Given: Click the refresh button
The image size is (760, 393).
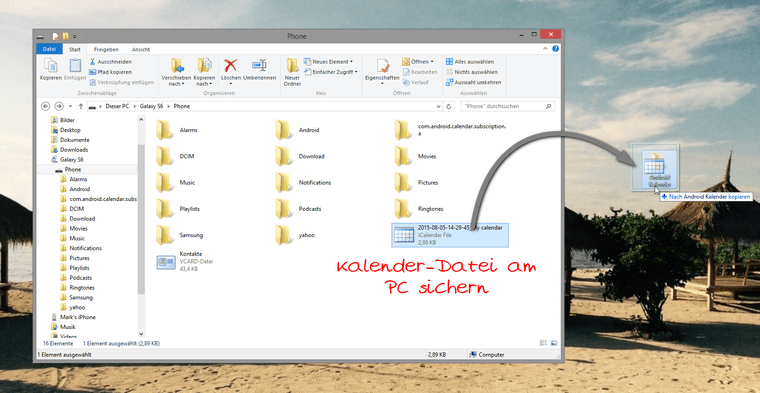Looking at the screenshot, I should [449, 106].
